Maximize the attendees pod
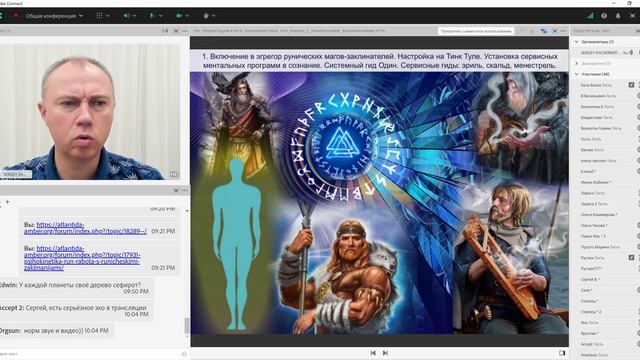 pos(638,31)
